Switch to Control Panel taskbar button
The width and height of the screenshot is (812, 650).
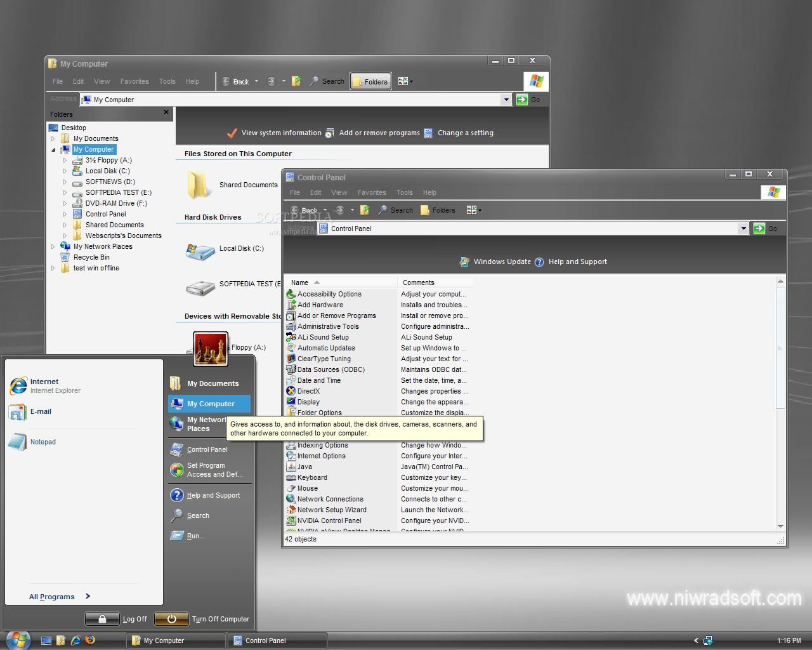point(278,640)
